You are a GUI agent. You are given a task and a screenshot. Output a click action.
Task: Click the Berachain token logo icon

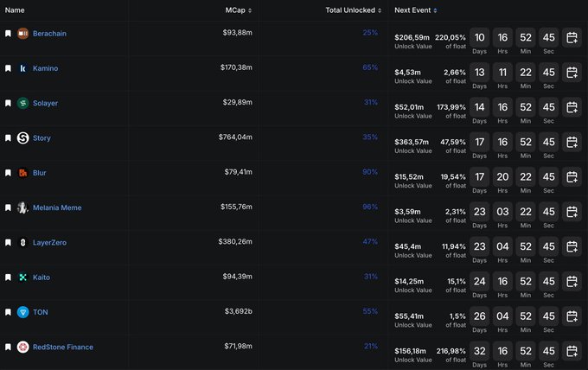pyautogui.click(x=23, y=34)
